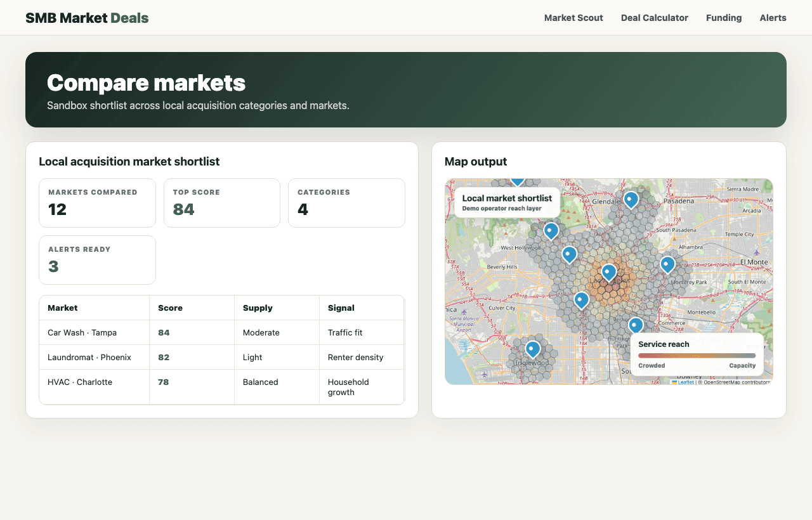The height and width of the screenshot is (520, 812).
Task: Click the Light supply cell
Action: pos(277,357)
